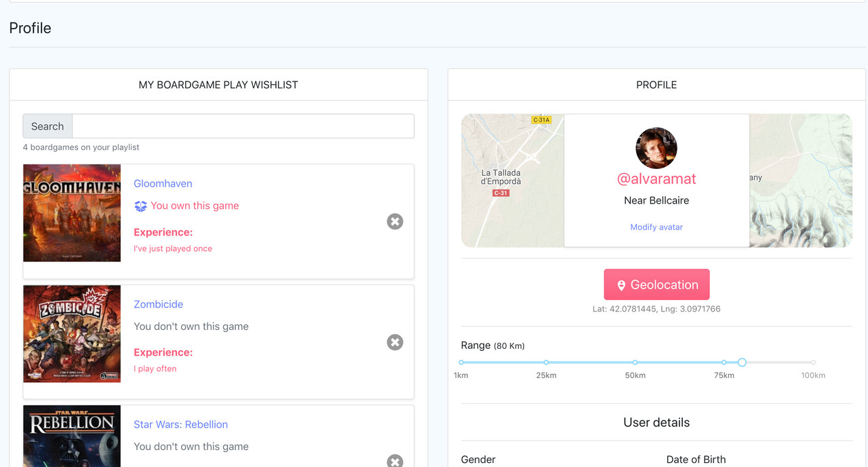
Task: Click the User details heading
Action: pyautogui.click(x=656, y=422)
